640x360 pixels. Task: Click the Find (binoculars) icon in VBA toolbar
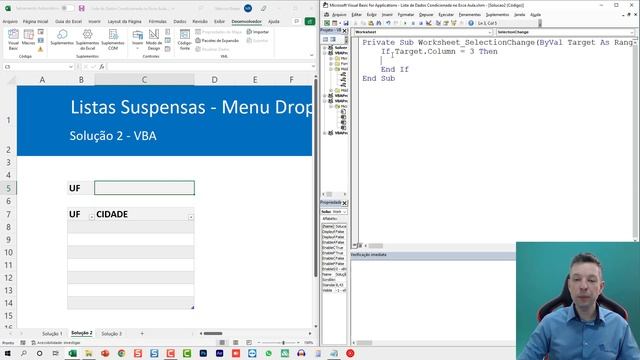point(379,23)
